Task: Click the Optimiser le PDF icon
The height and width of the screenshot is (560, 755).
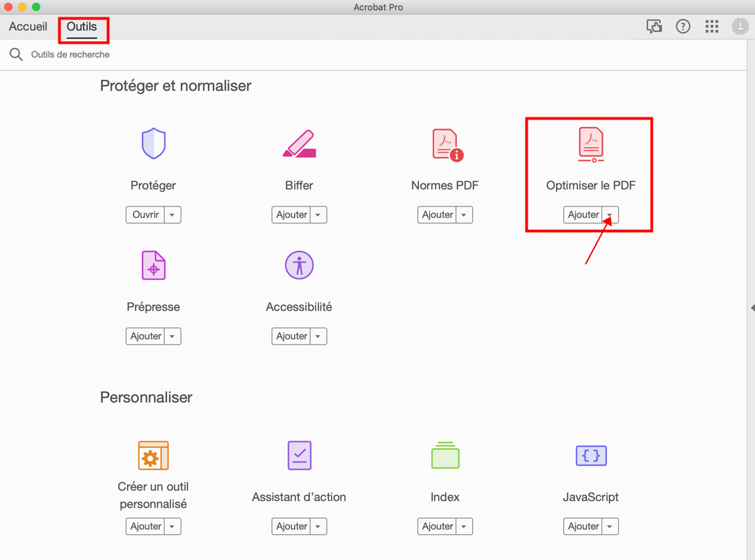Action: click(591, 145)
